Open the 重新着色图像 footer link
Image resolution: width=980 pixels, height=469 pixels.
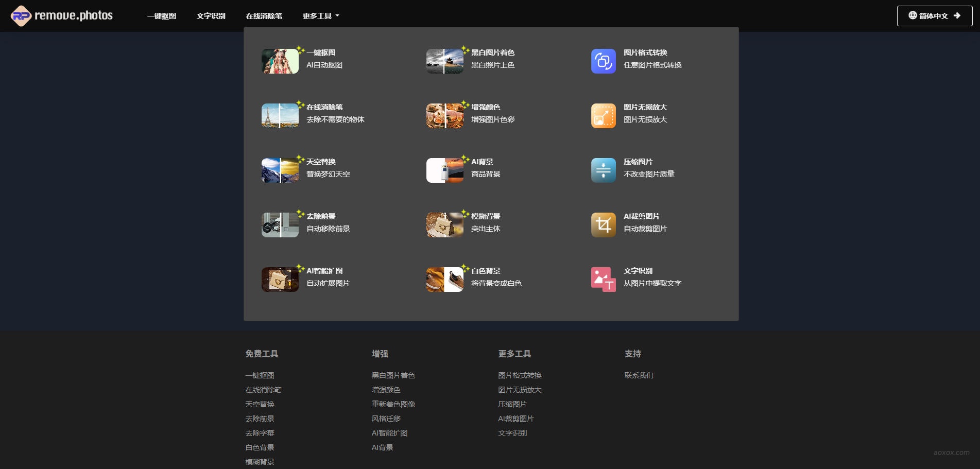[393, 404]
